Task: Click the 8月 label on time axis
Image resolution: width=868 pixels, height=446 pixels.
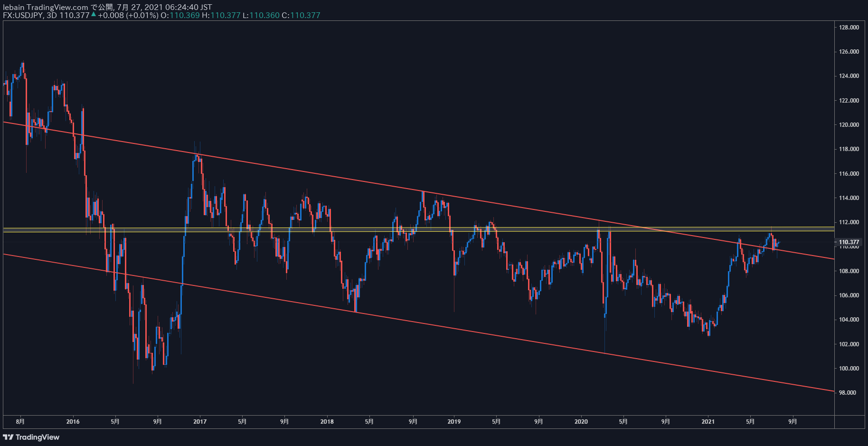Action: (x=20, y=421)
